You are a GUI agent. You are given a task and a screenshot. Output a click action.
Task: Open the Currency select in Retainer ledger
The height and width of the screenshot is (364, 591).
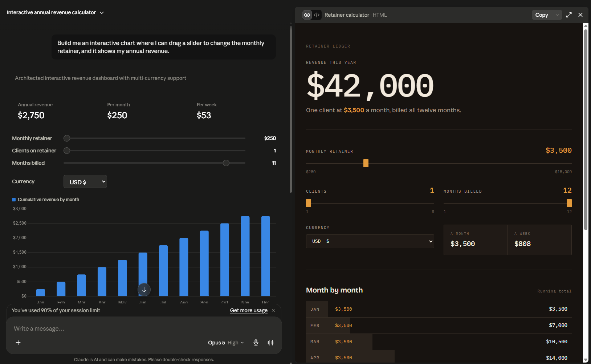coord(370,241)
